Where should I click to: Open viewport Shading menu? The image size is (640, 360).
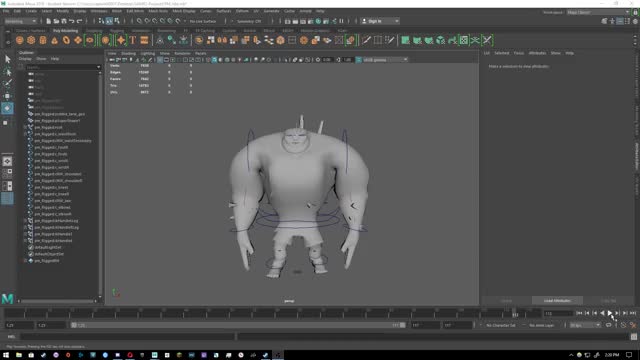(128, 53)
